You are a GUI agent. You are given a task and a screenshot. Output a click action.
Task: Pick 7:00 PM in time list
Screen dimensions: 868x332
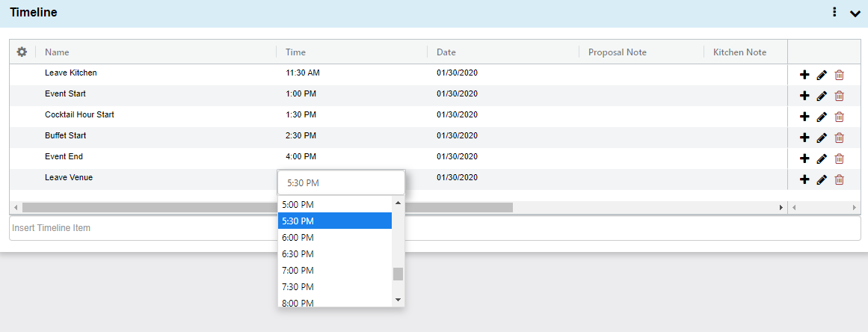(x=335, y=271)
